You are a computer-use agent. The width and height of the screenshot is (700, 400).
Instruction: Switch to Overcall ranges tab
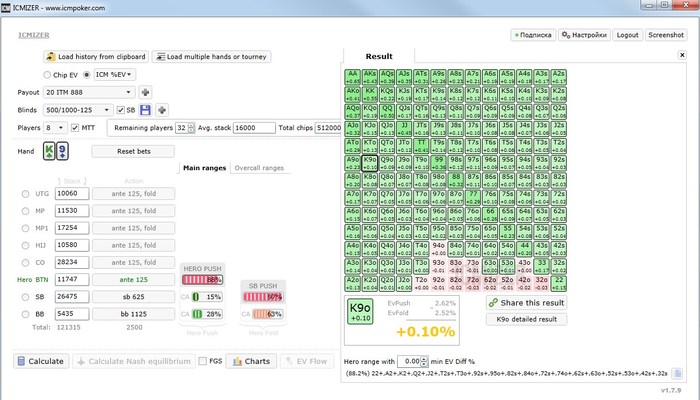click(259, 168)
